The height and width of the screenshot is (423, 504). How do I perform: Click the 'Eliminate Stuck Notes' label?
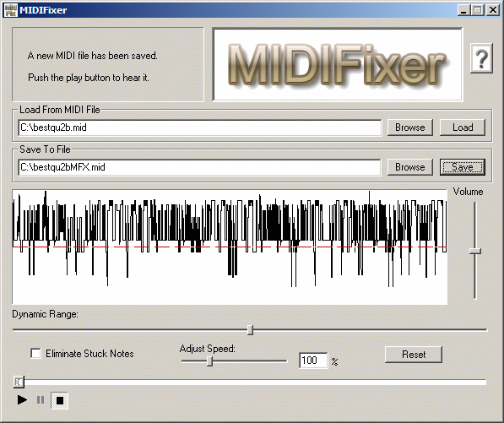pyautogui.click(x=89, y=354)
